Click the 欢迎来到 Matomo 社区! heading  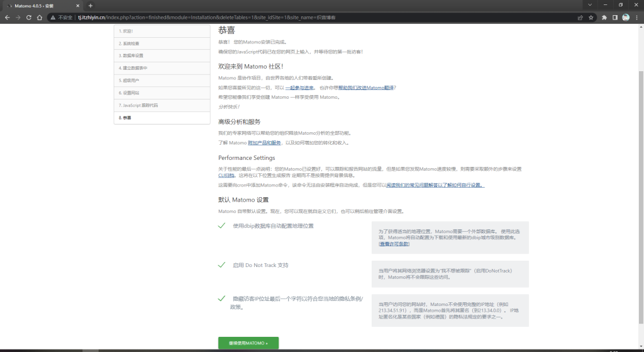(250, 66)
